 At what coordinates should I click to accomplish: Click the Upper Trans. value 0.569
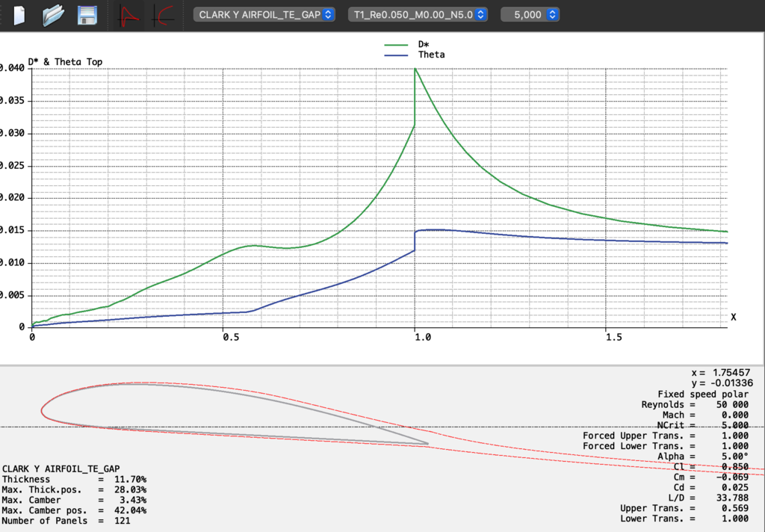tap(735, 508)
